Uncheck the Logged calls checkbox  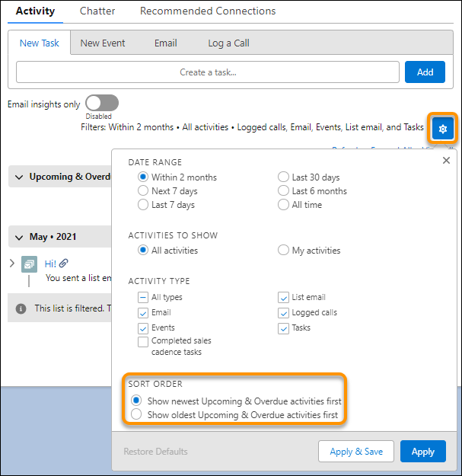(x=283, y=313)
